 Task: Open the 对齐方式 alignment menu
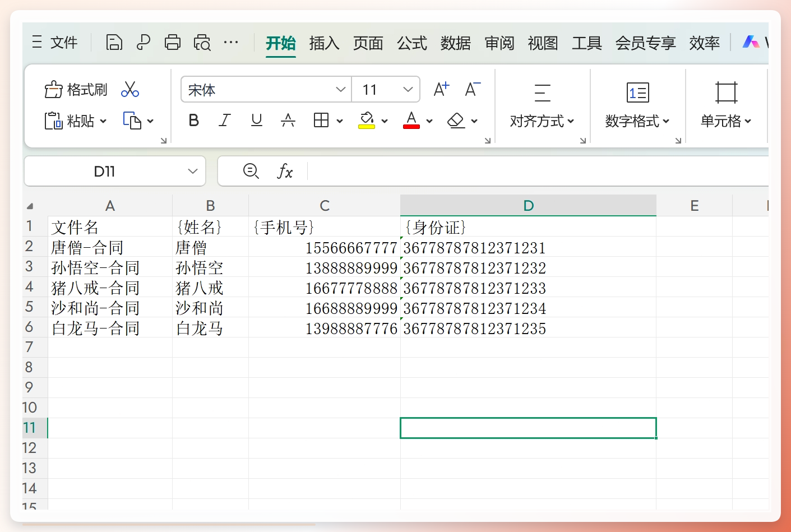coord(542,106)
